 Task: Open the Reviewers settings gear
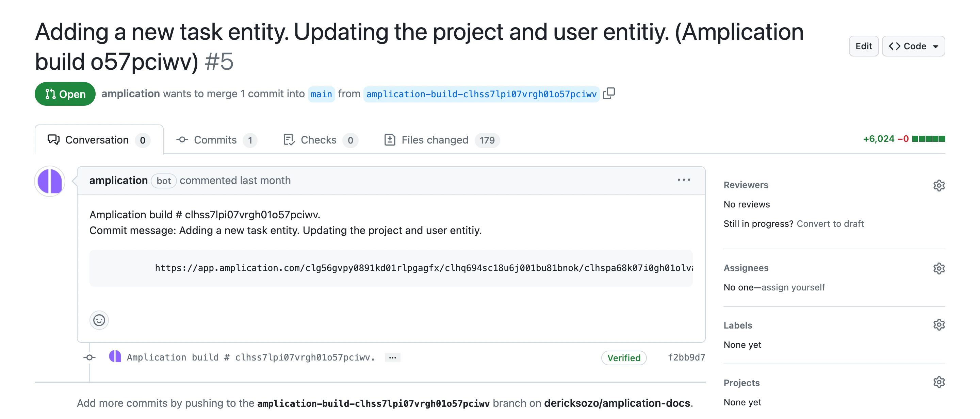point(938,185)
